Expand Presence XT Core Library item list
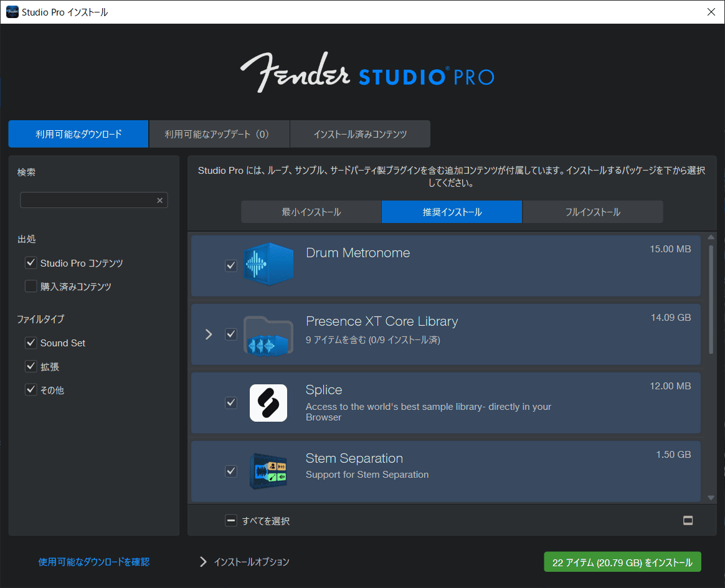Viewport: 725px width, 588px height. (x=209, y=334)
